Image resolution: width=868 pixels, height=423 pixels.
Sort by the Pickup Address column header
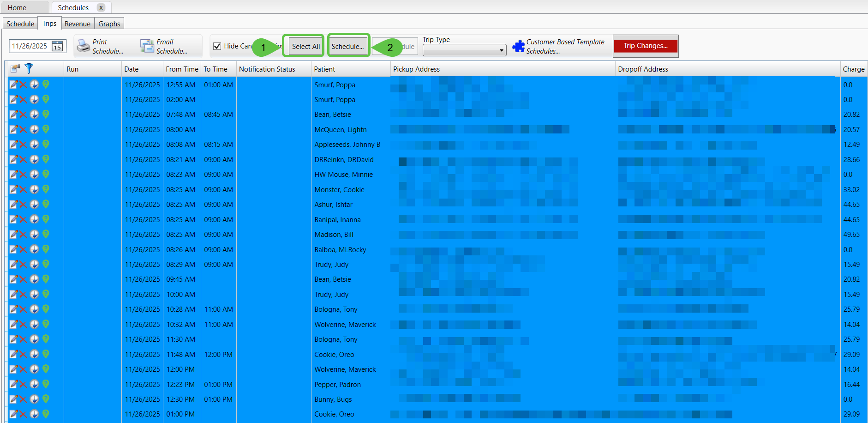click(x=503, y=69)
